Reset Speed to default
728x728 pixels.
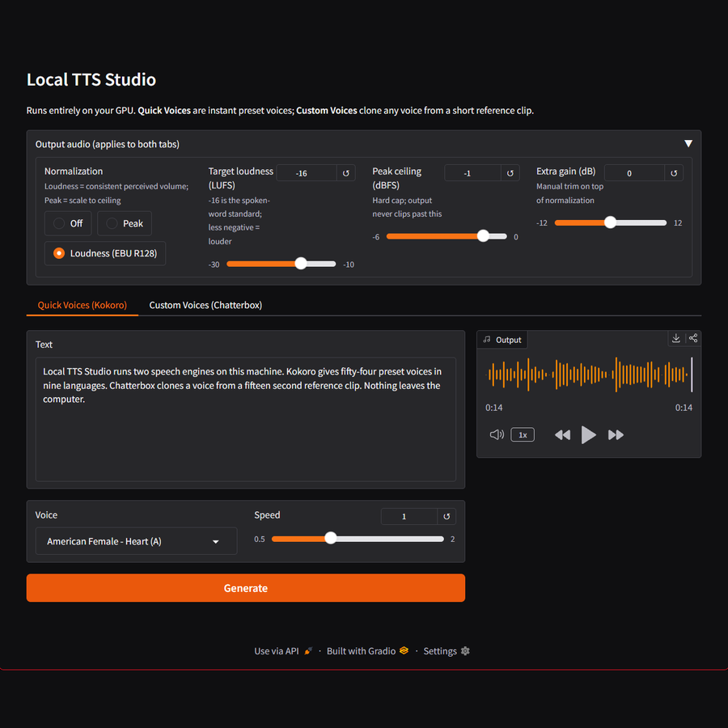[x=447, y=516]
